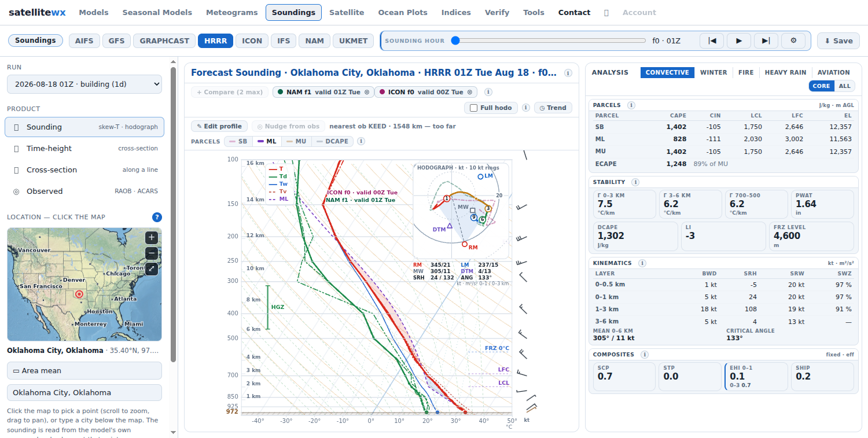Image resolution: width=868 pixels, height=438 pixels.
Task: Open the Seasonal Models menu
Action: point(157,12)
